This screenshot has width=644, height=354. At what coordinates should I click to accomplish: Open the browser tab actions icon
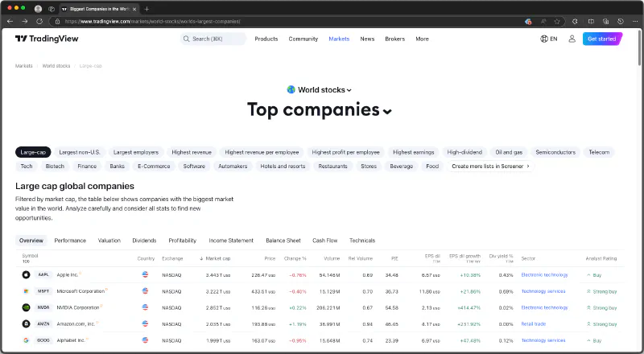tap(52, 9)
